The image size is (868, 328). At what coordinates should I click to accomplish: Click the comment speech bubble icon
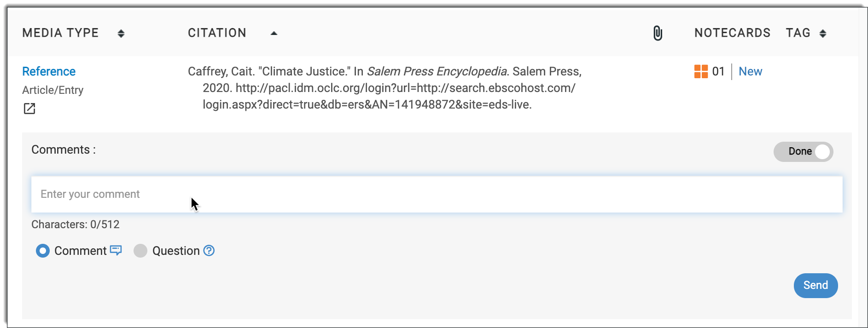pos(116,250)
